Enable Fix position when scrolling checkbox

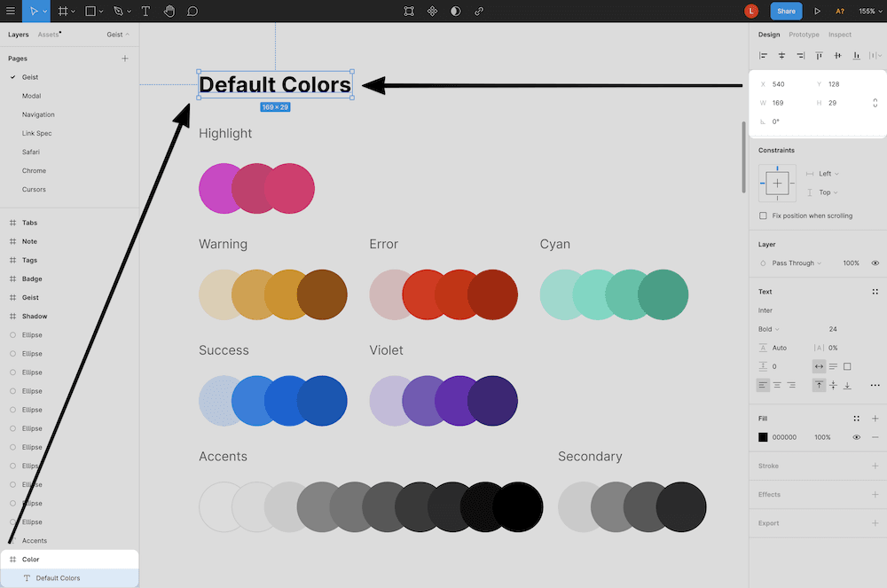click(763, 216)
